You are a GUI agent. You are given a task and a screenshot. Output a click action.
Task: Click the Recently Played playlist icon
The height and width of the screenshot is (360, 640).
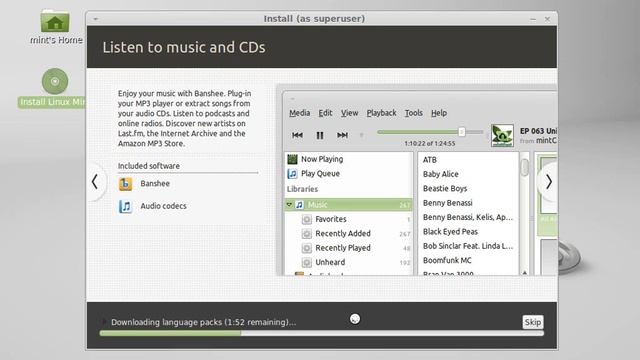[x=307, y=248]
